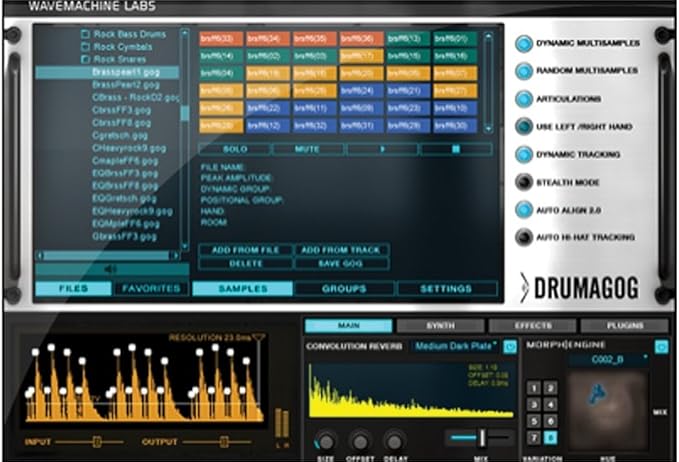Open the Groups tab
The image size is (679, 462).
point(343,288)
